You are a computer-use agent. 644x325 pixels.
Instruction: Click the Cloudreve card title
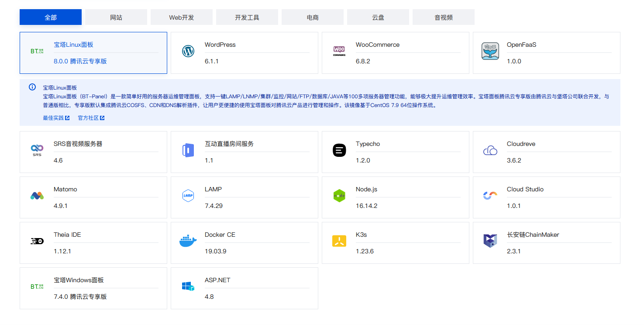[x=521, y=144]
